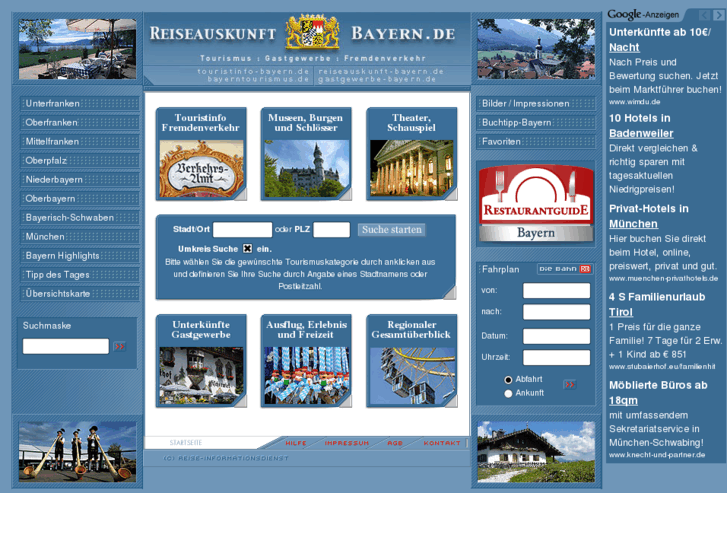Viewport: 727px width, 545px height.
Task: Open Buchtipp-Bayern link
Action: coord(536,122)
